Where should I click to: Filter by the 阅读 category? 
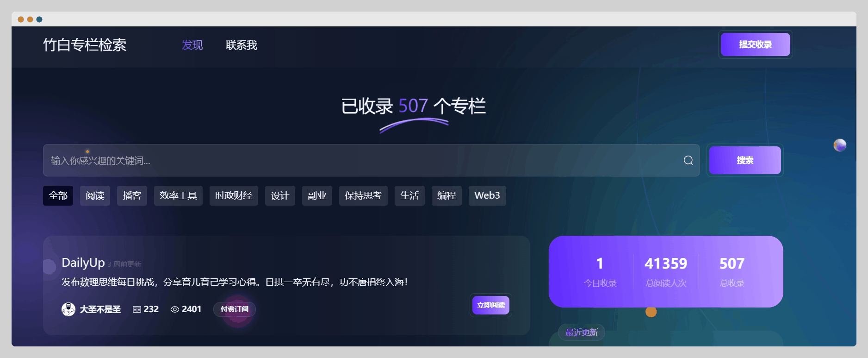coord(95,195)
